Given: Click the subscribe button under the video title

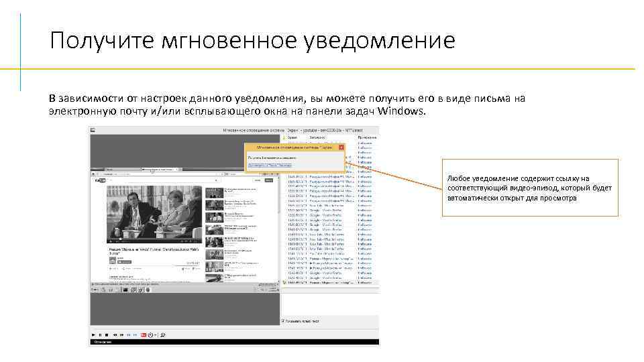Looking at the screenshot, I should click(125, 261).
